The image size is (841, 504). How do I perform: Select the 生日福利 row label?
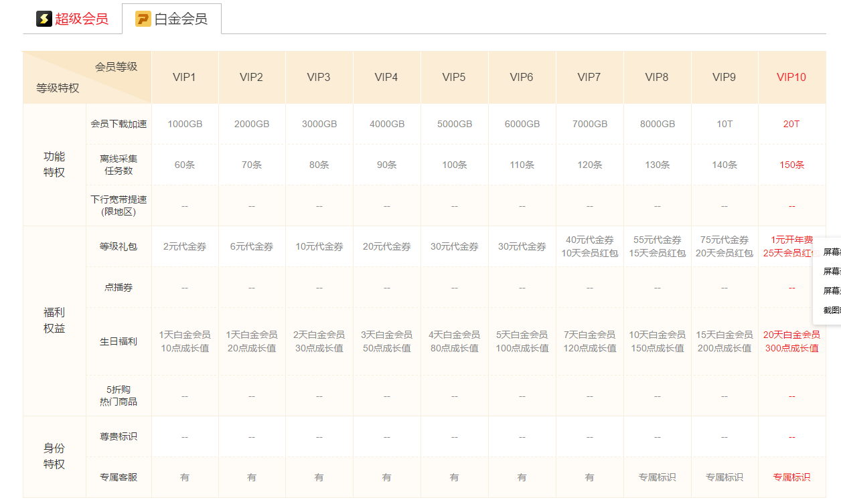click(x=119, y=341)
